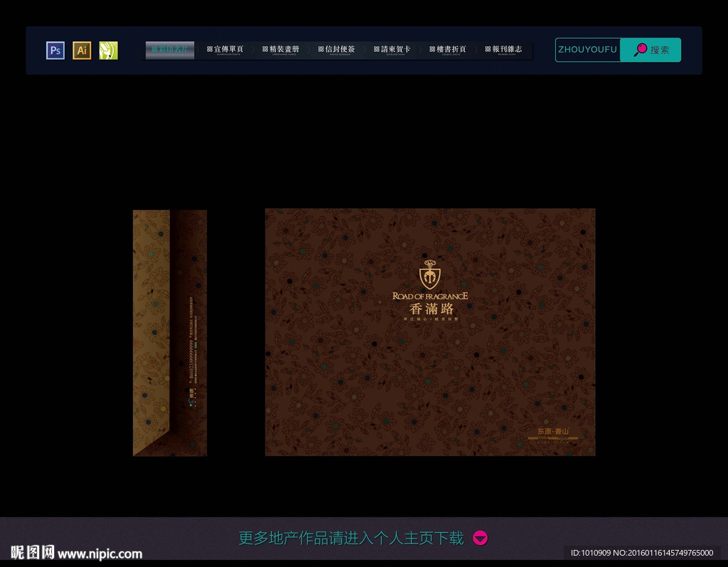Open the CorelDRAW application icon
Image resolution: width=728 pixels, height=567 pixels.
(x=108, y=50)
